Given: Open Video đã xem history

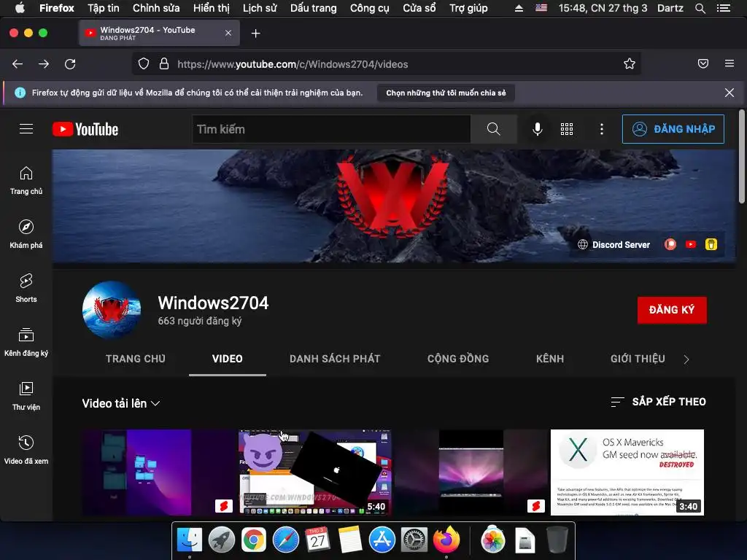Looking at the screenshot, I should point(26,450).
